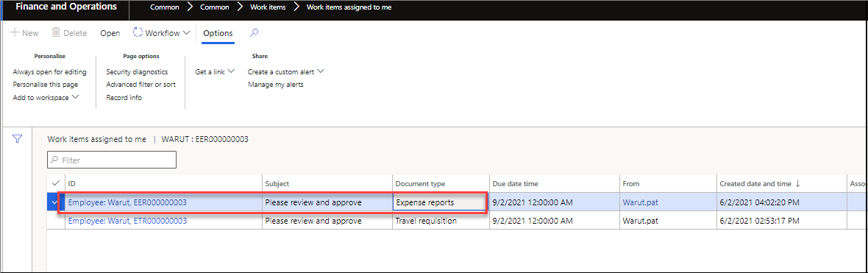The image size is (868, 273).
Task: Toggle the select-all checkmark in the grid header
Action: point(56,183)
